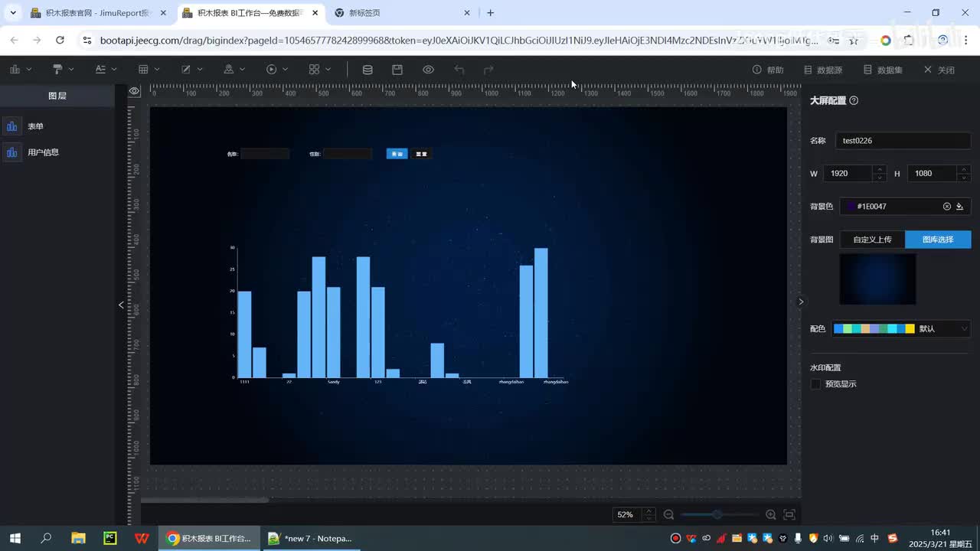
Task: Open the table components dropdown
Action: pos(149,70)
